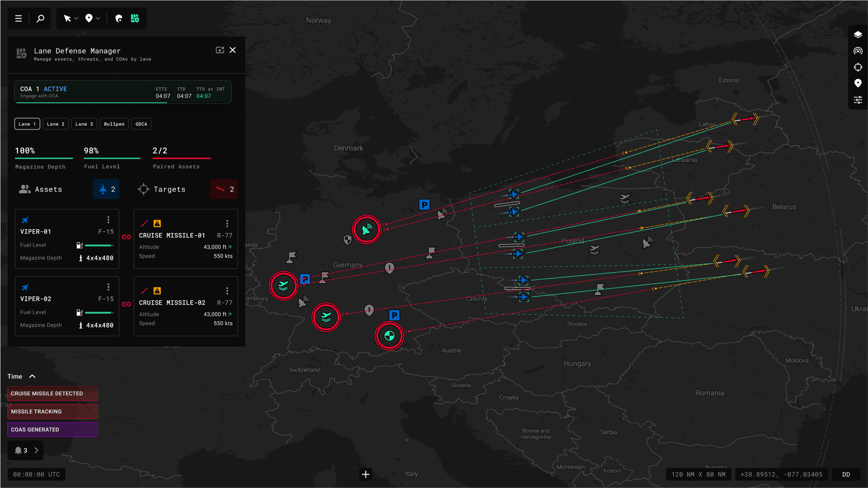Click the shield tool icon in toolbar

(119, 19)
